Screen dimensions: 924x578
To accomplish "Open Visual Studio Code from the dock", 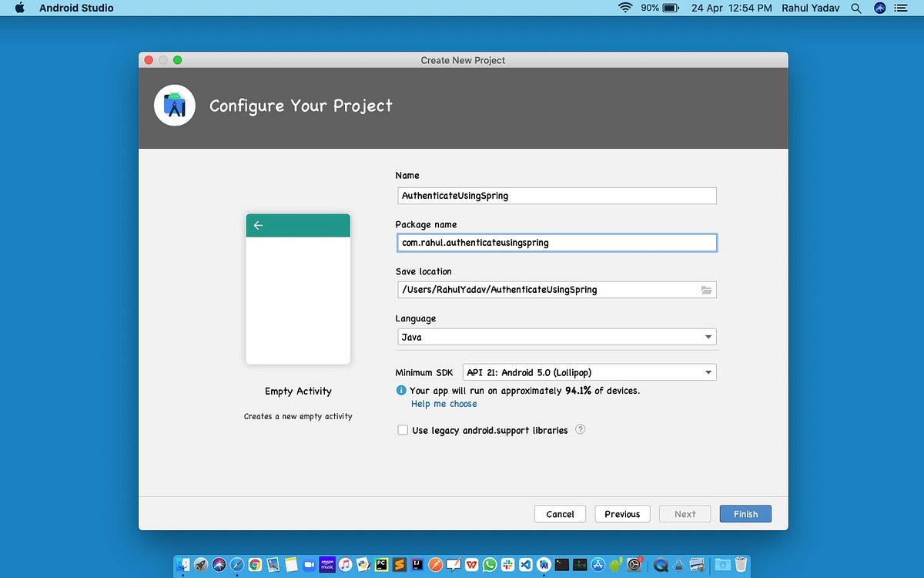I will (x=525, y=564).
